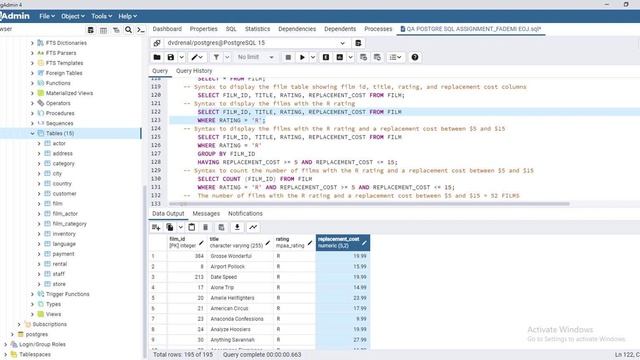Open the Copy options dropdown arrow

tap(180, 227)
